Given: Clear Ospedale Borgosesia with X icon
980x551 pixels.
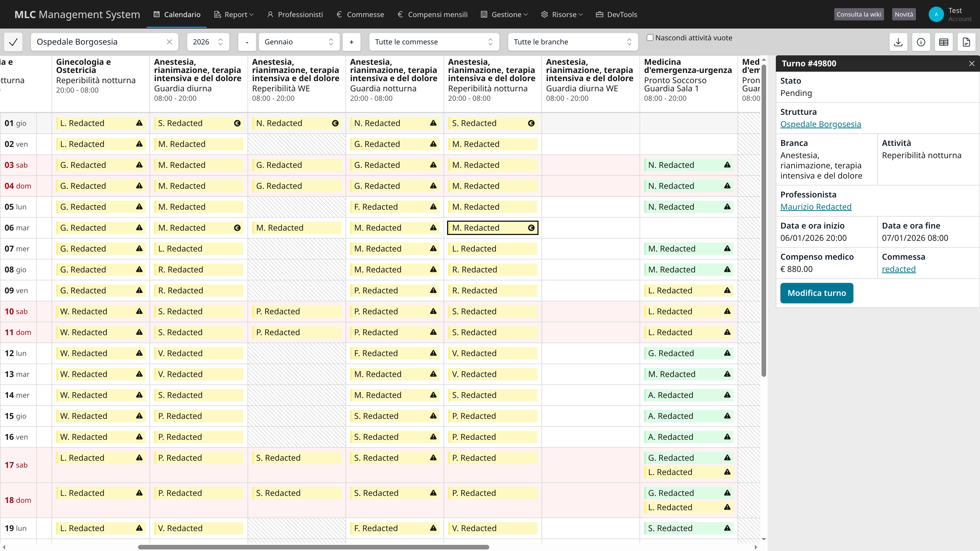Looking at the screenshot, I should click(169, 42).
